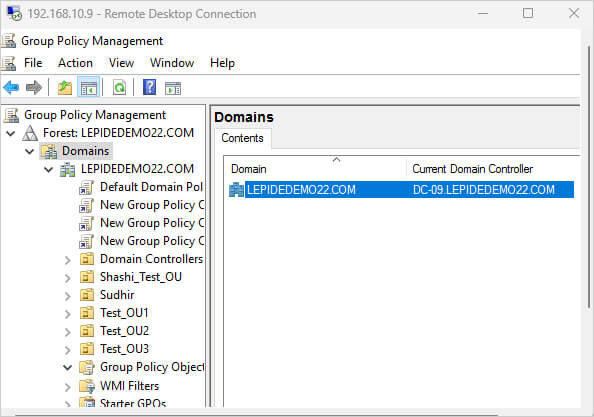Select Forest: LEPIDEDEMO22.COM label in tree
This screenshot has width=594, height=417.
118,133
